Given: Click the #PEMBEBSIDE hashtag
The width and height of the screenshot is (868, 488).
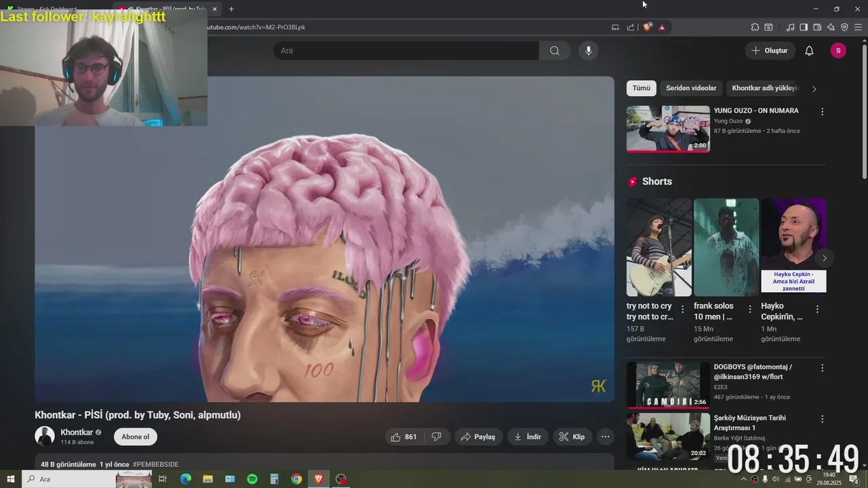Looking at the screenshot, I should click(156, 465).
